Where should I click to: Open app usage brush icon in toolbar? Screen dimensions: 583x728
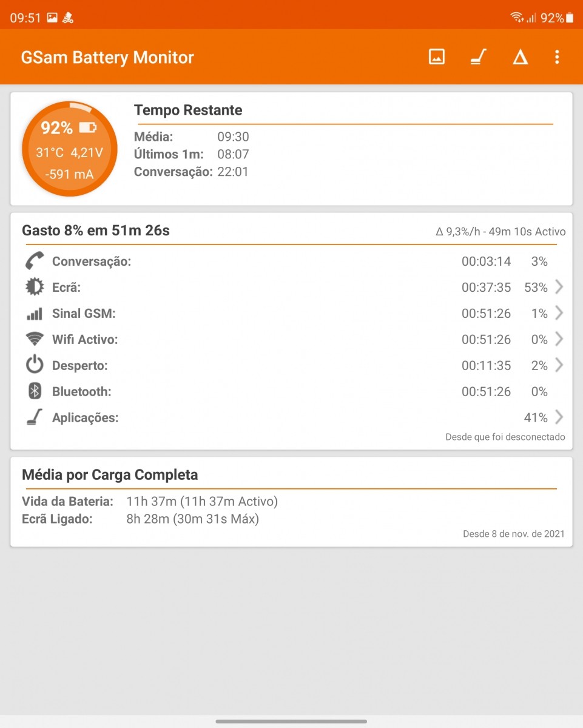pos(479,57)
